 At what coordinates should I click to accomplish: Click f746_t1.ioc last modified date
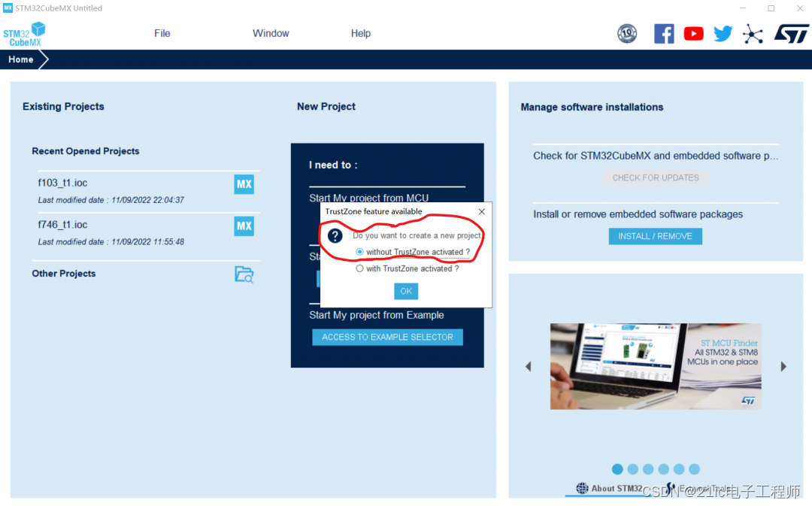tap(111, 242)
